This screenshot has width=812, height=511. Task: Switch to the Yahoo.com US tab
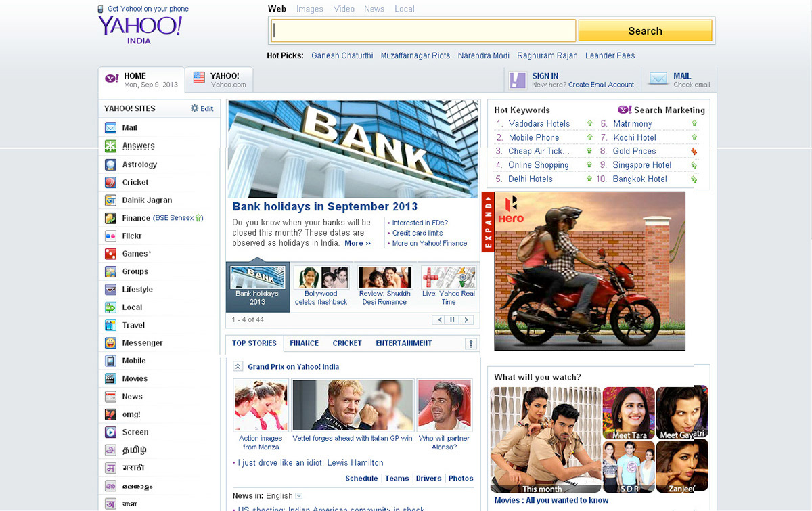(219, 80)
